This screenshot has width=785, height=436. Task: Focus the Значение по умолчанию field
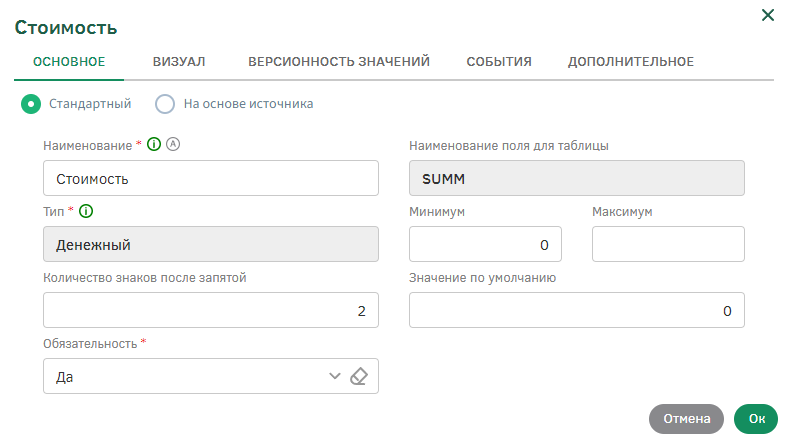click(577, 311)
